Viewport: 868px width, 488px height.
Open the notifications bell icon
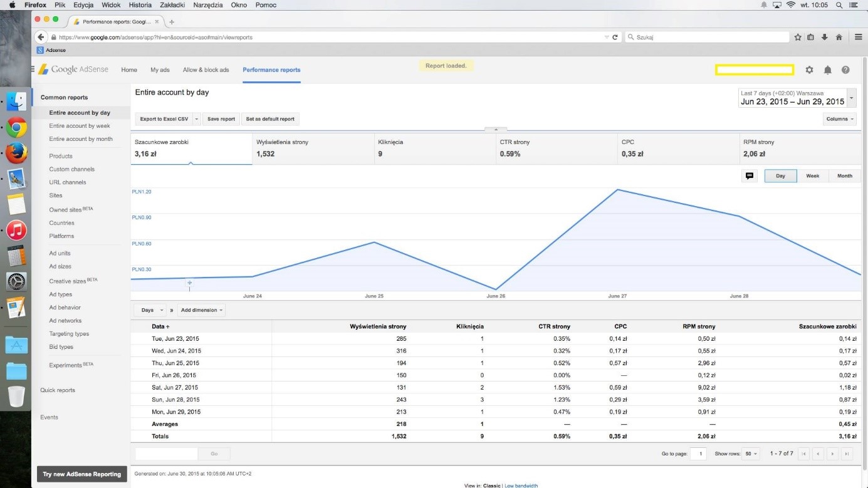(x=827, y=70)
